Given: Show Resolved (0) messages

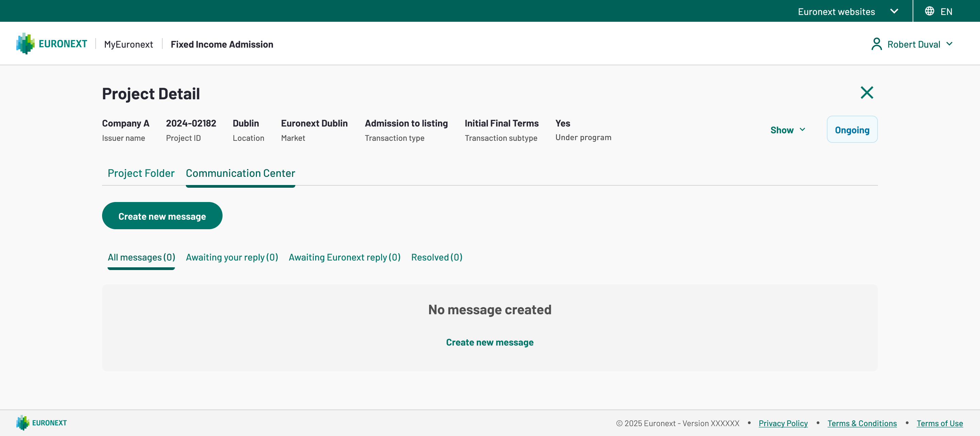Looking at the screenshot, I should 436,257.
